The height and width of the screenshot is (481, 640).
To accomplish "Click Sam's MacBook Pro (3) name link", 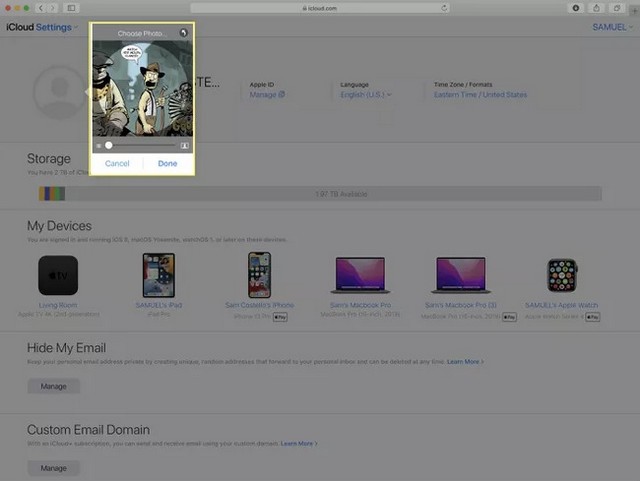I will click(461, 305).
